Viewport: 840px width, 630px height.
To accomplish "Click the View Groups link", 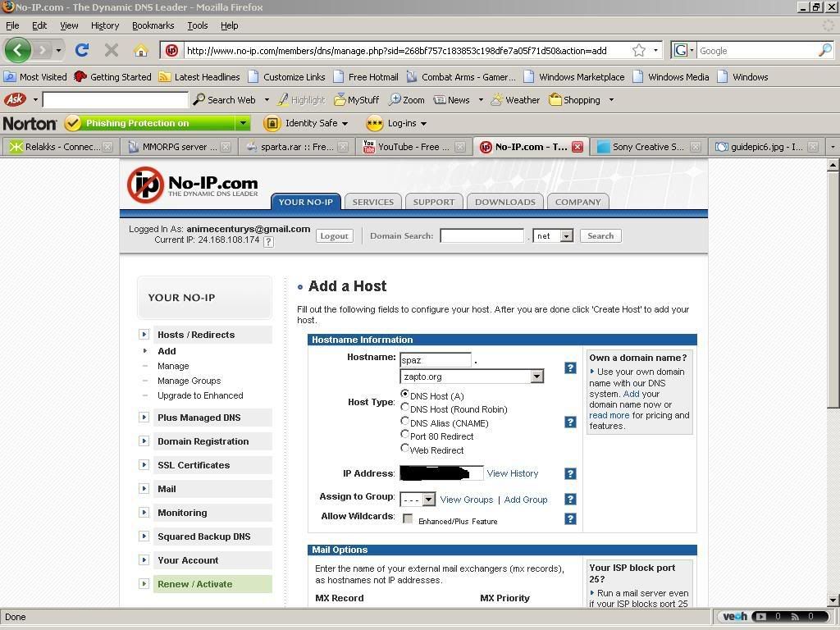I will [467, 500].
